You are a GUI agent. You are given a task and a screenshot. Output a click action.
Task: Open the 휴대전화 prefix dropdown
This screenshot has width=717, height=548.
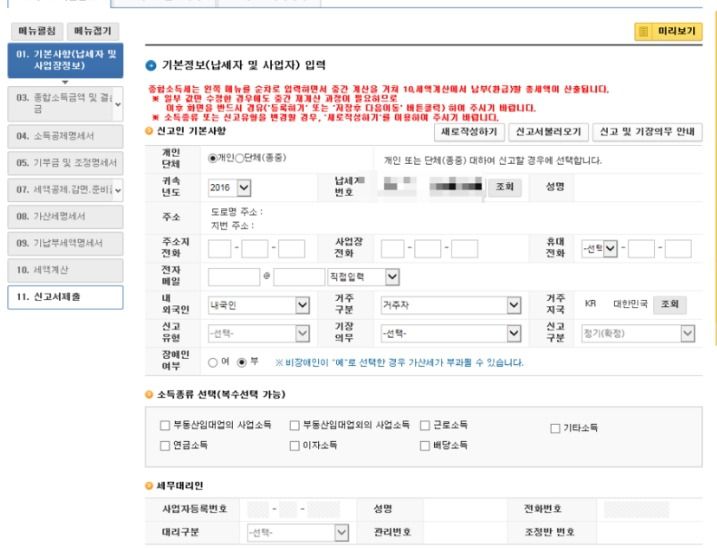point(599,249)
